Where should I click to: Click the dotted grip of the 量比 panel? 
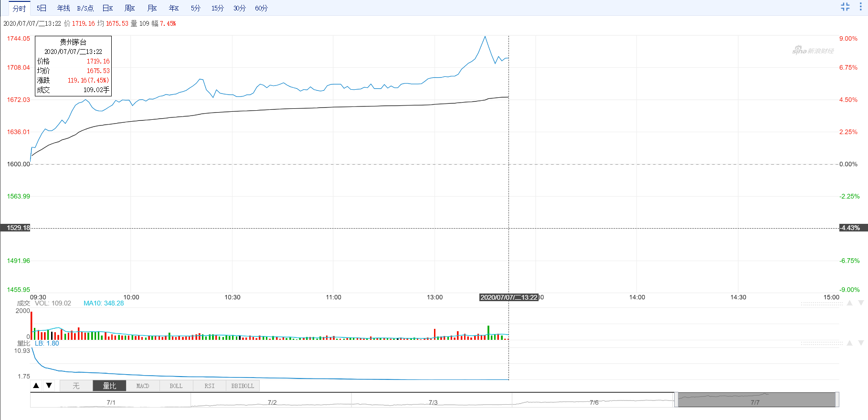point(822,344)
